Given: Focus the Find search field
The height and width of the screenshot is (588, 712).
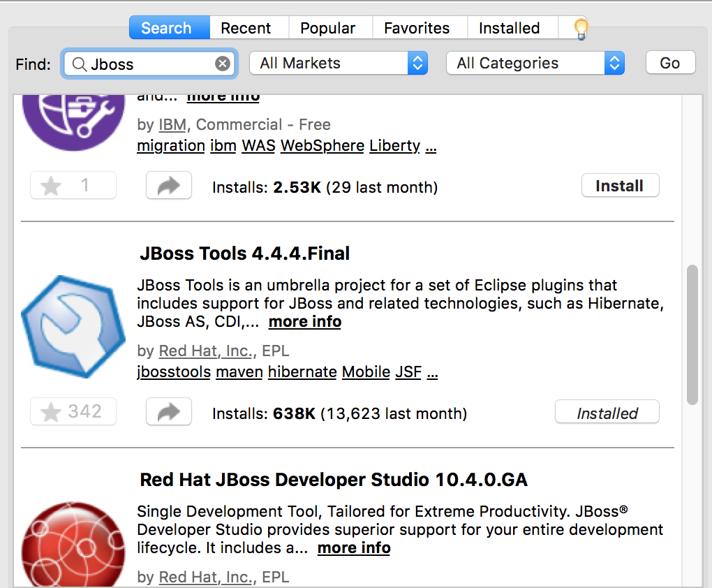Looking at the screenshot, I should [150, 64].
